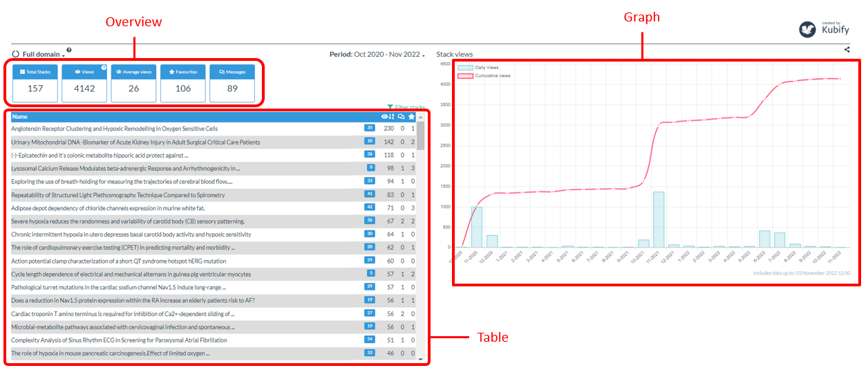Sort by the messages column icon
This screenshot has width=868, height=368.
(401, 117)
